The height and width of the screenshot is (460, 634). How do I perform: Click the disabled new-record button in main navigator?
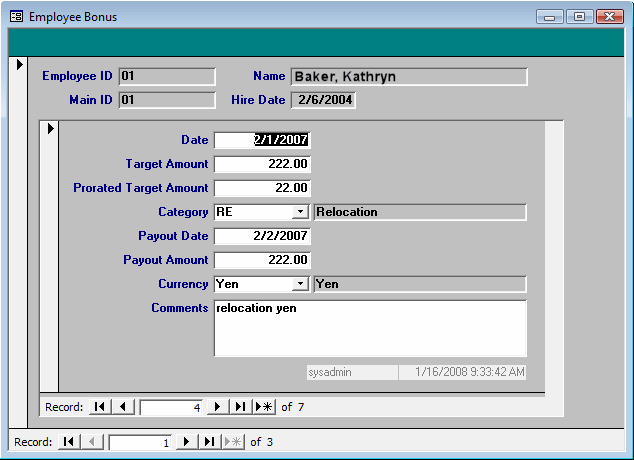(x=233, y=442)
